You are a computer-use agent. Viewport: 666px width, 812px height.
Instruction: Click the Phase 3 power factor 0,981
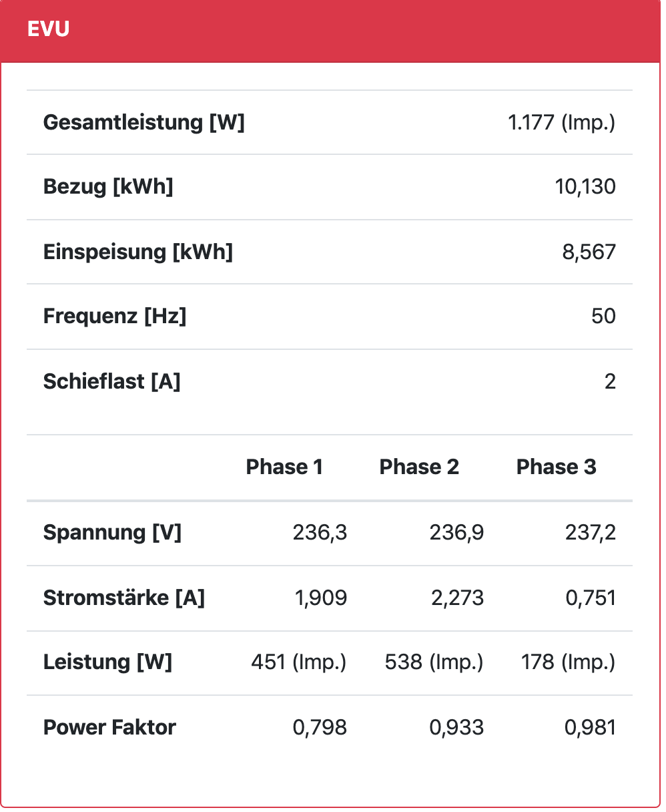coord(590,727)
